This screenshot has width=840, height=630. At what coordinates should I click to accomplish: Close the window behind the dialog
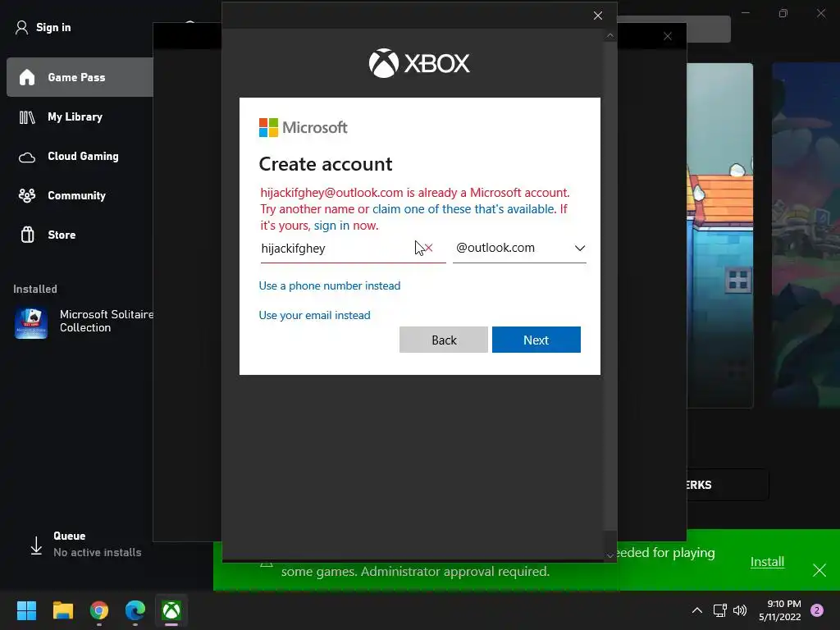pos(668,36)
